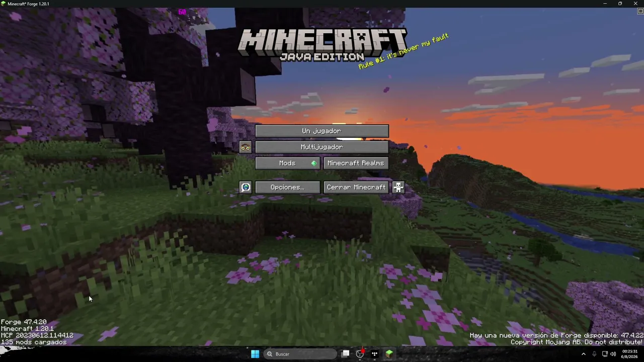Click the Minecraft grass block taskbar icon
Viewport: 644px width, 362px height.
pos(389,354)
